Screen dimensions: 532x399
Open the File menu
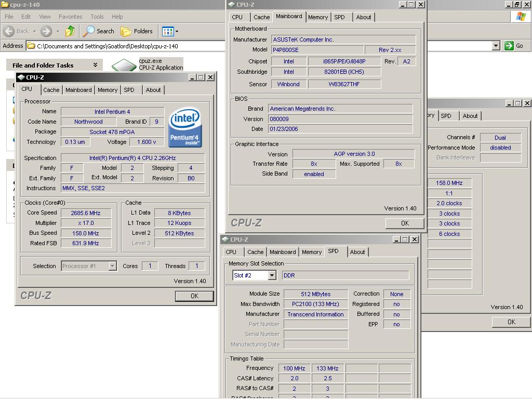9,17
